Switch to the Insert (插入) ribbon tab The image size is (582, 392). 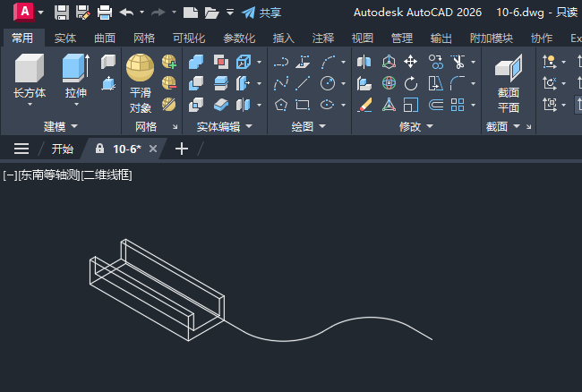tap(284, 38)
